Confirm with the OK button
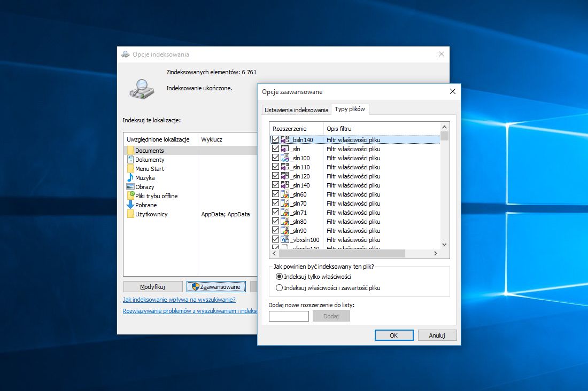588x391 pixels. (x=394, y=335)
